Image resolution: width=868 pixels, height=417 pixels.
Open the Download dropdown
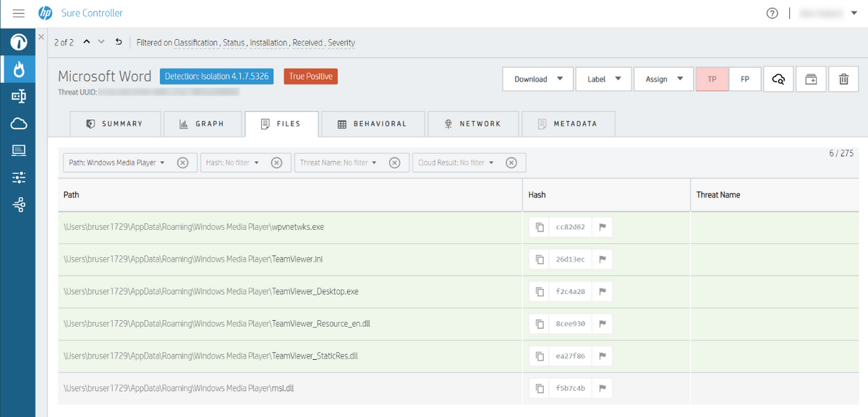(x=538, y=79)
